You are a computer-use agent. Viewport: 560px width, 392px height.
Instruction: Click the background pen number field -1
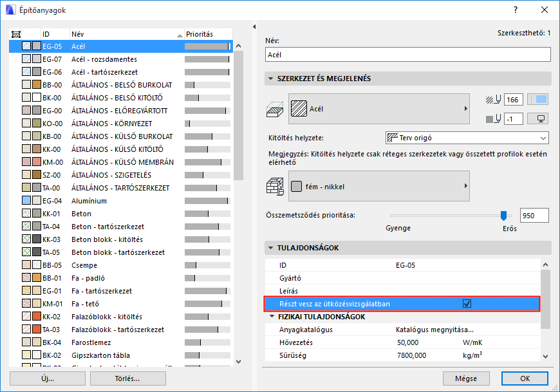tap(514, 119)
